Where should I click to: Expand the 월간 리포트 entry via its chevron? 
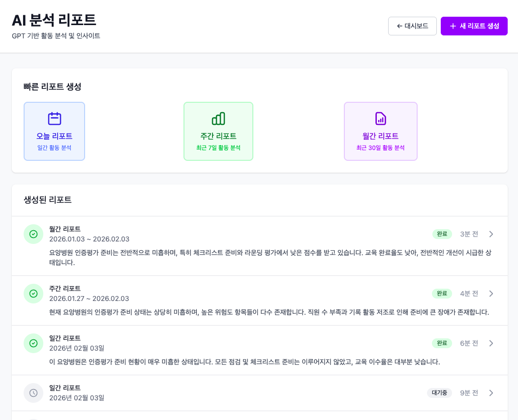[491, 234]
